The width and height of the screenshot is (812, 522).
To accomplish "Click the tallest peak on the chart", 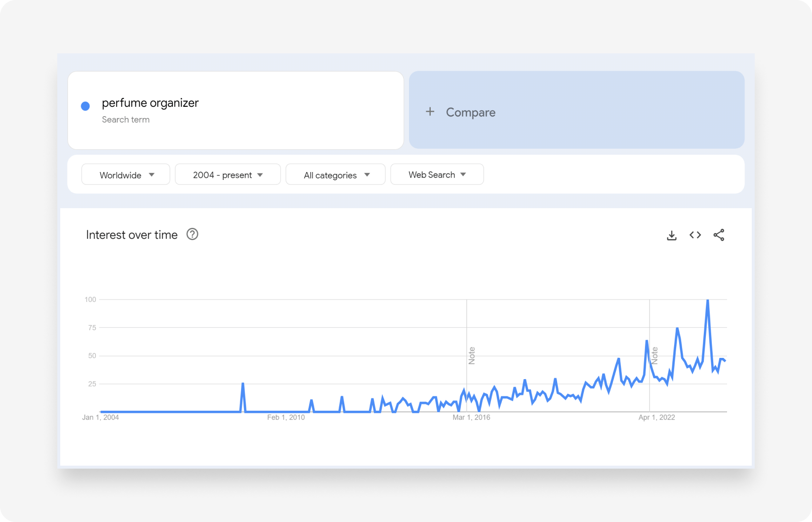I will [x=708, y=301].
